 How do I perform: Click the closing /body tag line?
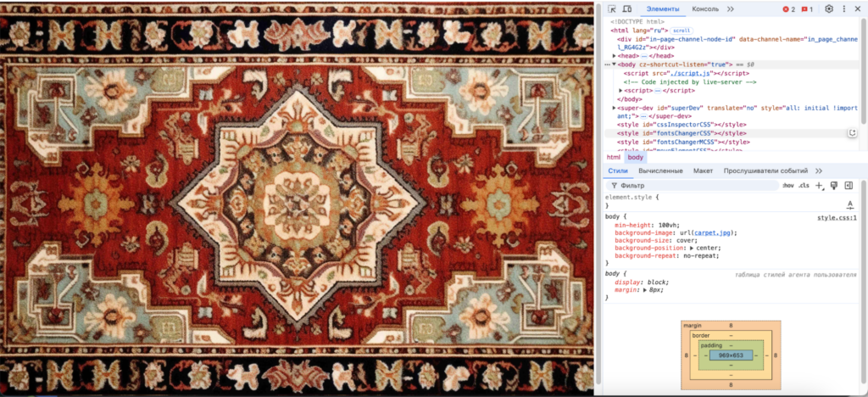(x=630, y=99)
